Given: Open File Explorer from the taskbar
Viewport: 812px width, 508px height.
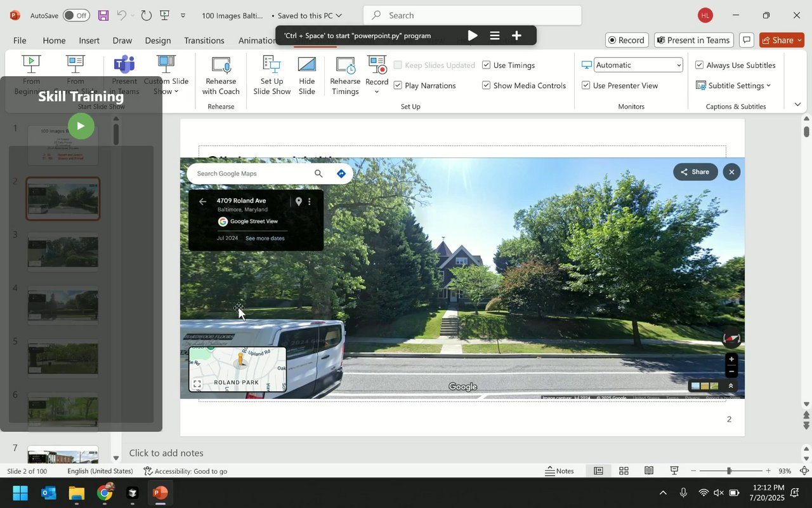Looking at the screenshot, I should 77,493.
